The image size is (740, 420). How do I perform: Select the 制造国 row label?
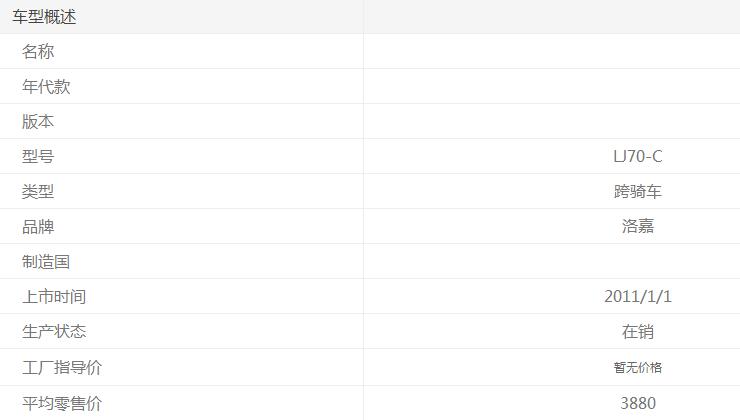[x=46, y=262]
